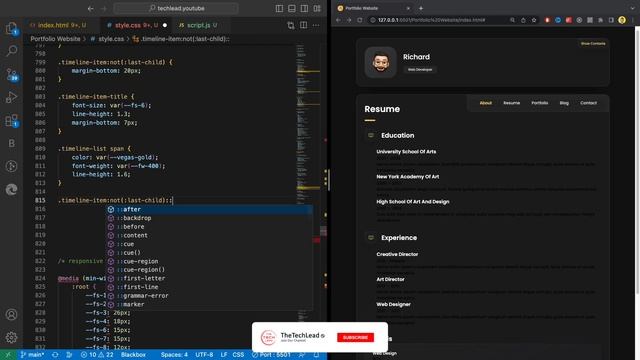Bookmark this page with star icon

point(534,20)
